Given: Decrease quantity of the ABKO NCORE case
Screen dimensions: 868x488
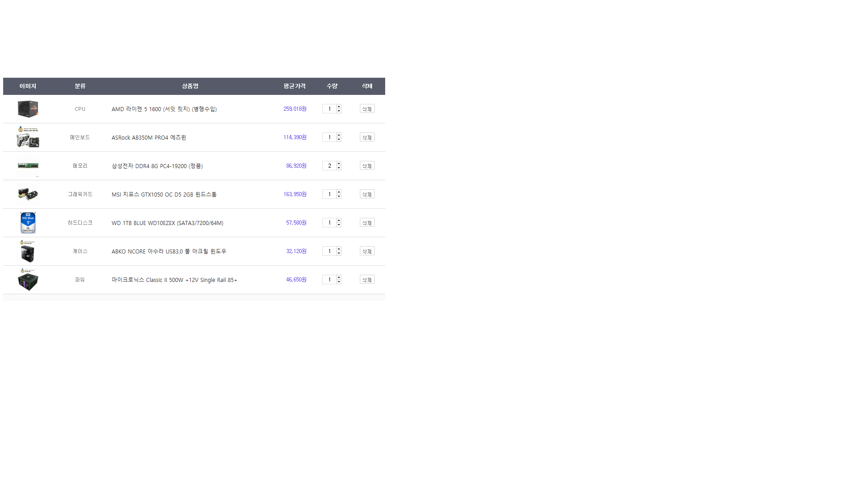Looking at the screenshot, I should tap(339, 253).
